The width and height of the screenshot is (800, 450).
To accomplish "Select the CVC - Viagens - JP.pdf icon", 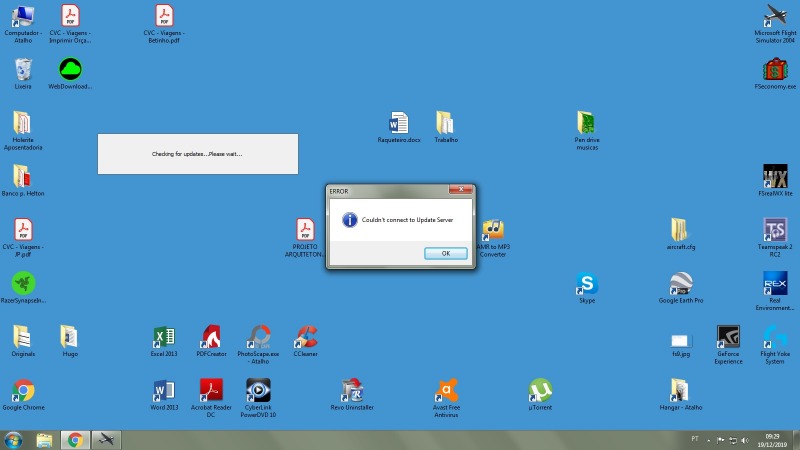I will coord(23,238).
